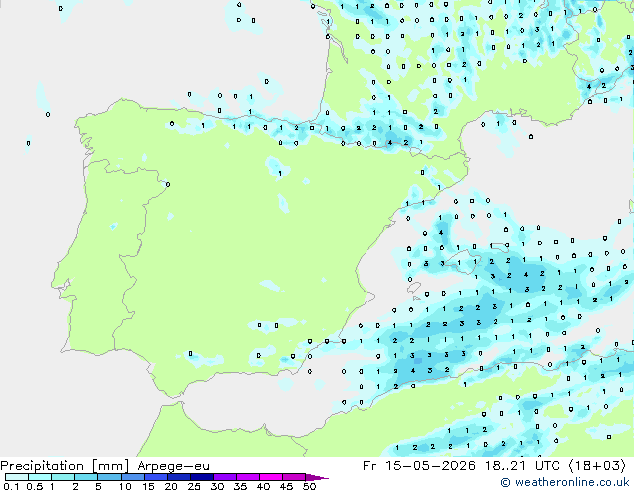Pick the 1–2 mm legend color box

coord(63,477)
